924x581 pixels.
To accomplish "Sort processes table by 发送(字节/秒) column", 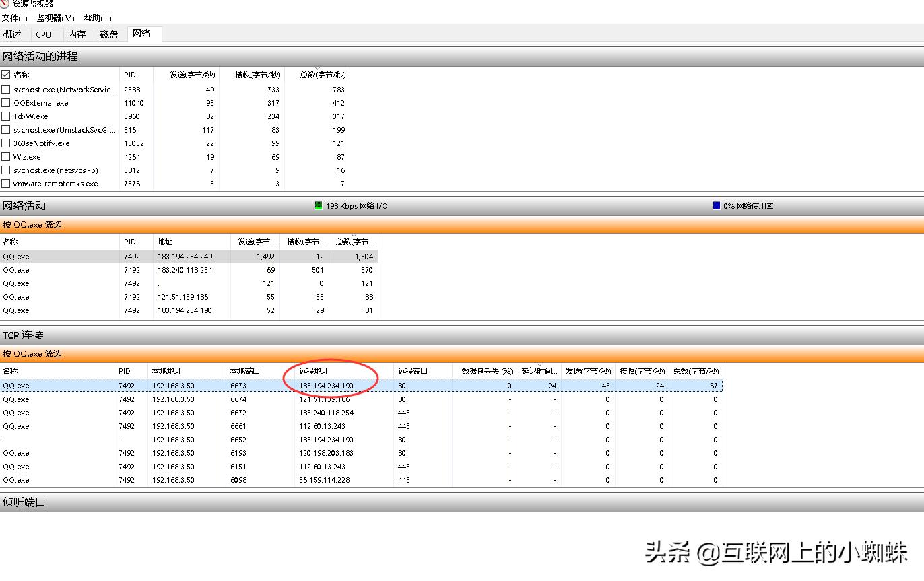I will (185, 75).
